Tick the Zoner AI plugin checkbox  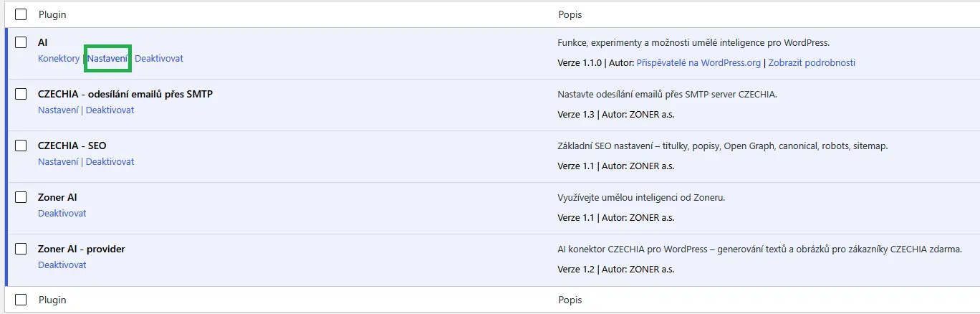[21, 197]
